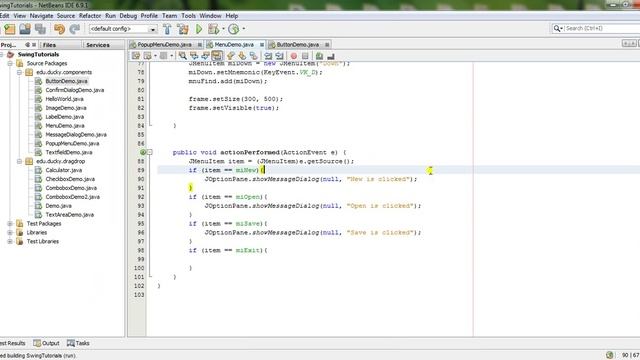Expand the Test Libraries node
The width and height of the screenshot is (640, 360).
[x=10, y=242]
